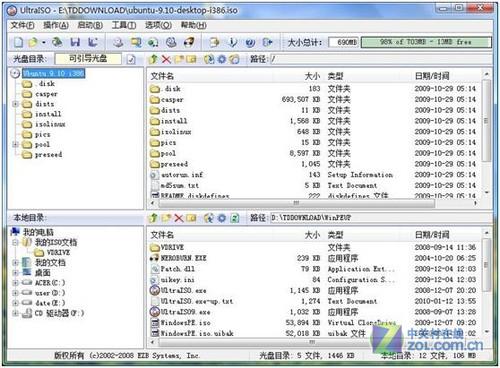Open the 帮助(H) menu
500x368 pixels.
[193, 25]
